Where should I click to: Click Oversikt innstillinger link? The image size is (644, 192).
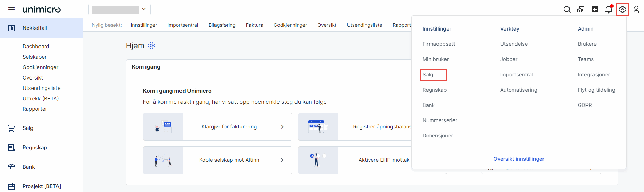coord(519,159)
